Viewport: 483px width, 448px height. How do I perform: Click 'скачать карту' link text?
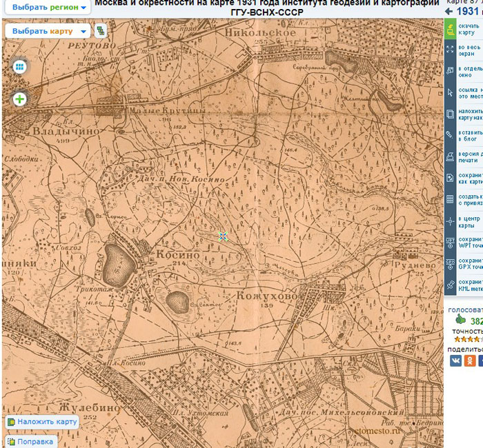(x=469, y=29)
